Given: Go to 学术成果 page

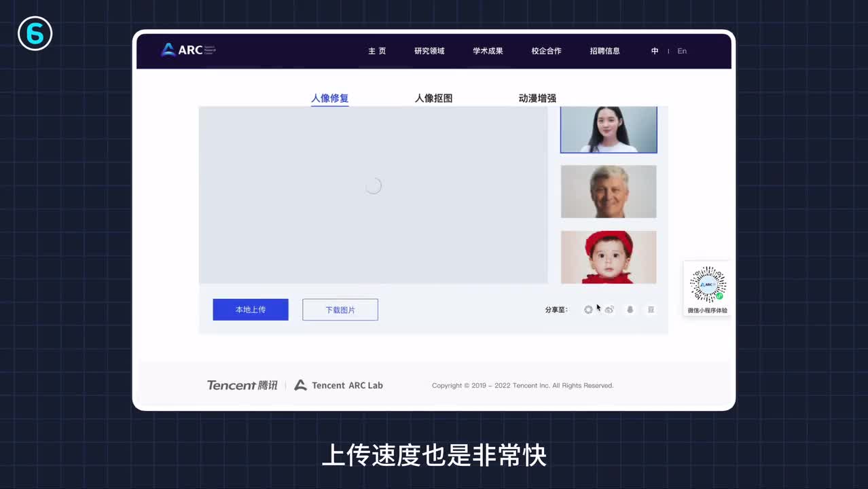Looking at the screenshot, I should [x=488, y=51].
